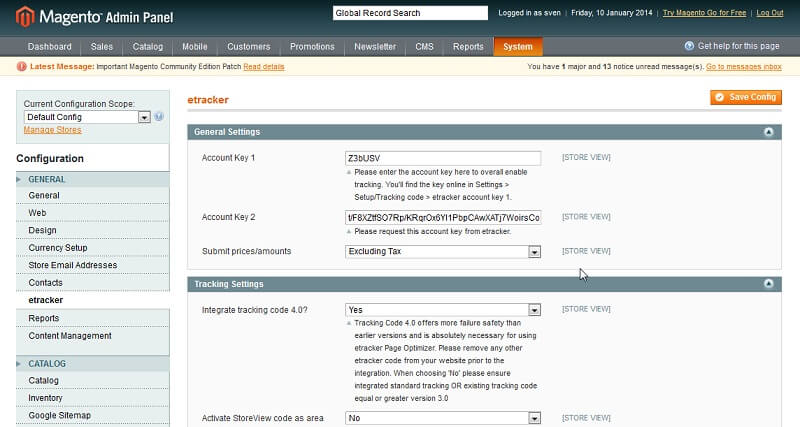Click the Submit prices/amounts label
Viewport: 800px width, 427px height.
coord(246,251)
